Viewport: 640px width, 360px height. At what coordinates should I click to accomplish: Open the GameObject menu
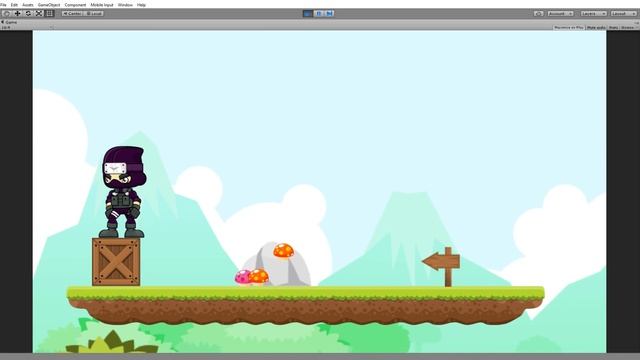click(49, 5)
